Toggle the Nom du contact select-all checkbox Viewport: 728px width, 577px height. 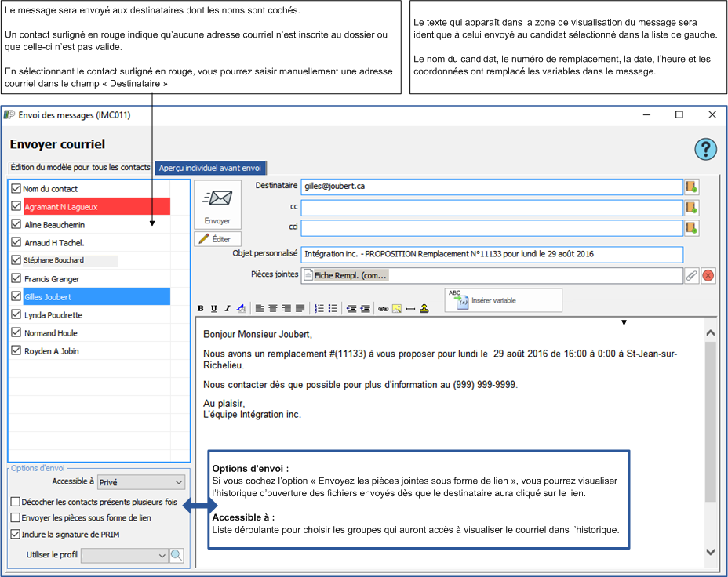click(x=16, y=188)
